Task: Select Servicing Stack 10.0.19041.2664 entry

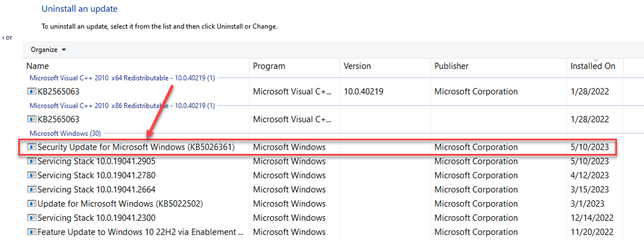Action: coord(96,189)
